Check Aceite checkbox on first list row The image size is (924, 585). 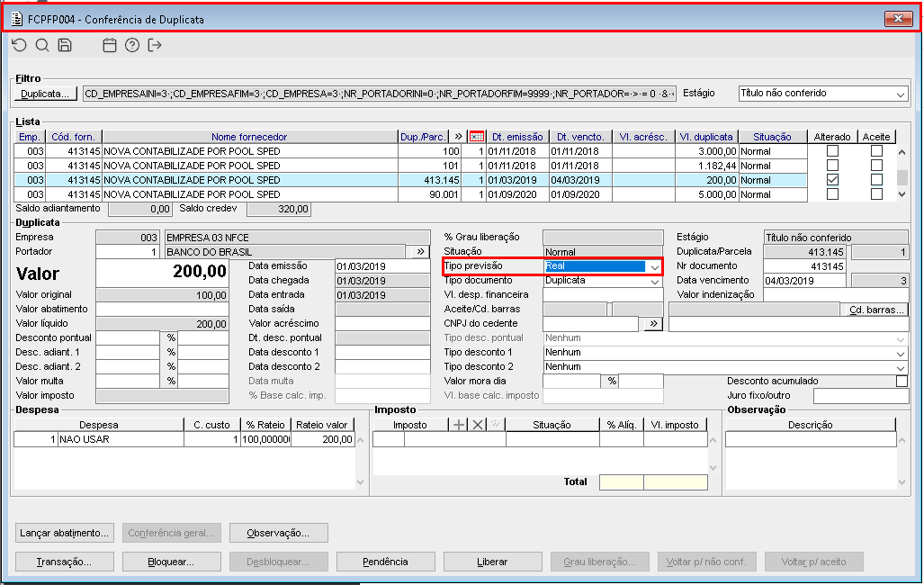[x=876, y=151]
